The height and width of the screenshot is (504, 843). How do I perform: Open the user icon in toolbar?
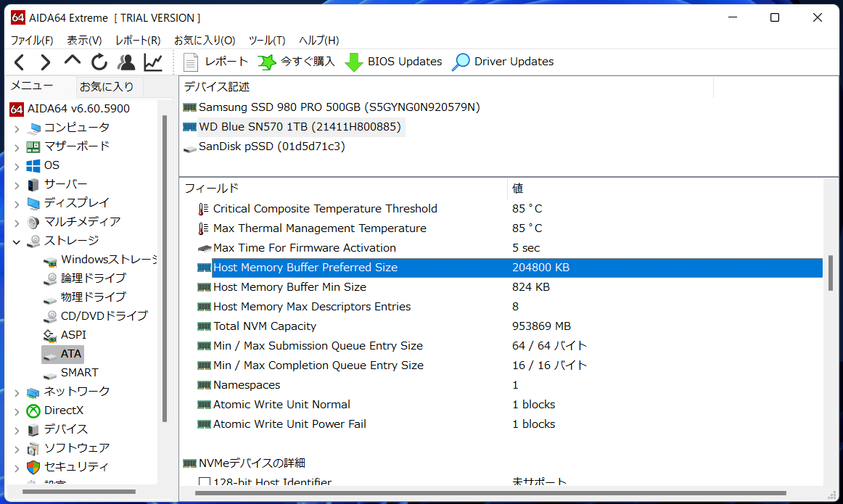[x=126, y=62]
